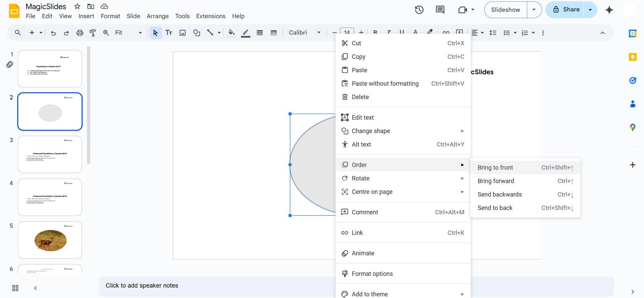Select slide 1 thumbnail
The height and width of the screenshot is (298, 644).
[x=50, y=69]
